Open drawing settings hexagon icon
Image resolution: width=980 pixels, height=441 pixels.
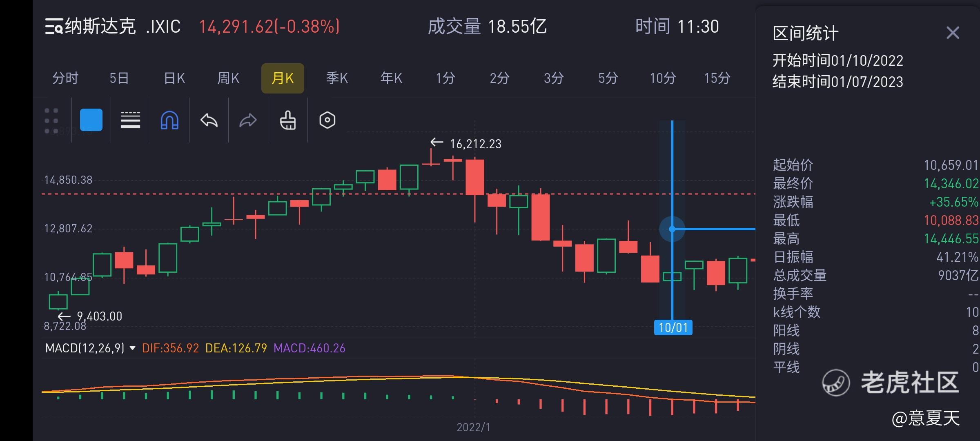[x=327, y=120]
